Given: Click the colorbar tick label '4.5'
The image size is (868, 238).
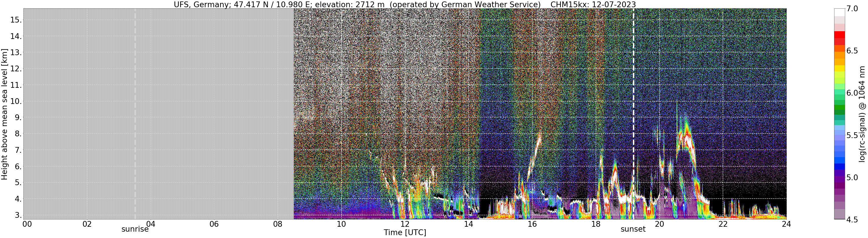Looking at the screenshot, I should point(852,220).
